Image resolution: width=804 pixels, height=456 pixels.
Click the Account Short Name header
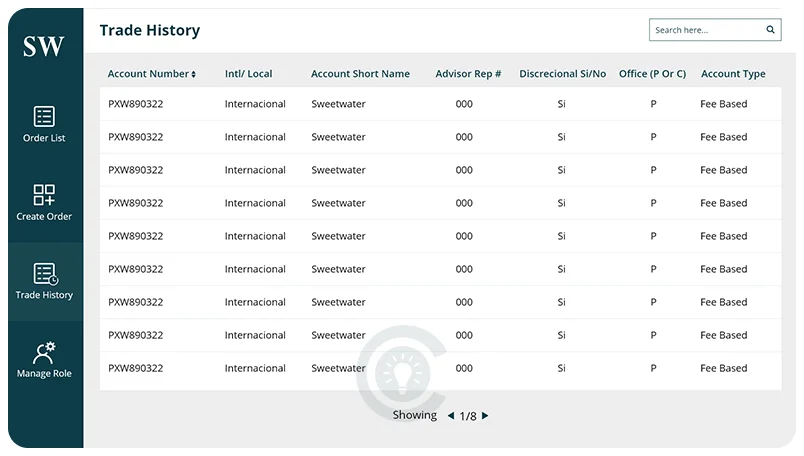[360, 74]
